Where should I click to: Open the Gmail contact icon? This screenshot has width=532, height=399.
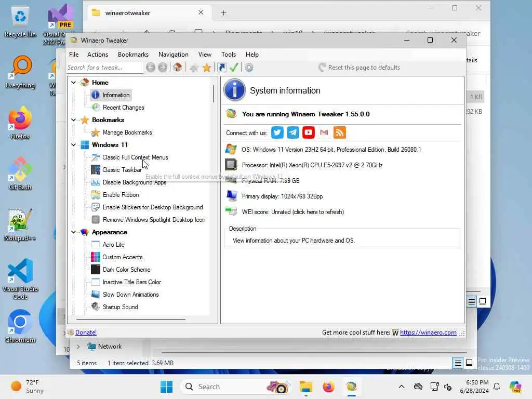324,132
